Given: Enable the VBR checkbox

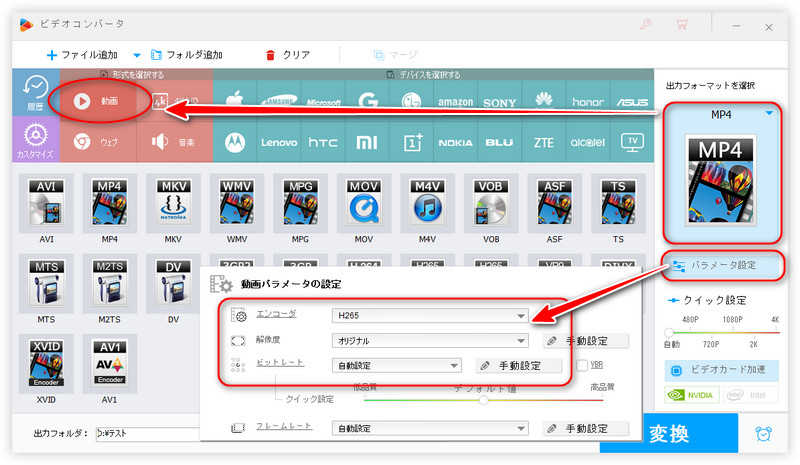Looking at the screenshot, I should pyautogui.click(x=582, y=366).
